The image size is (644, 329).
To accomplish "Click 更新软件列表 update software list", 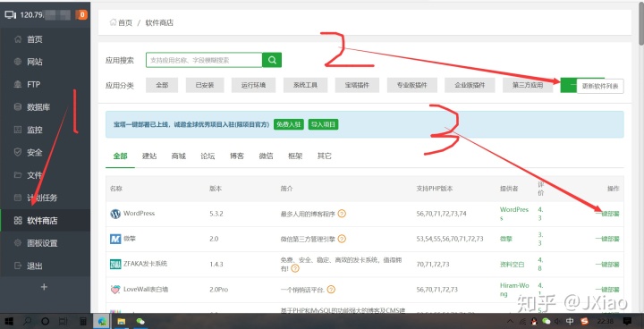I will (600, 86).
